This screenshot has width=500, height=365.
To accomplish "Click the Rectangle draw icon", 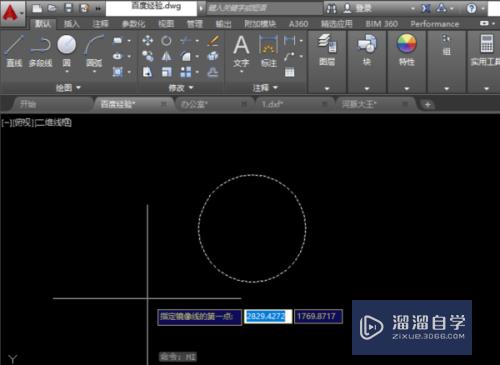I will point(117,41).
